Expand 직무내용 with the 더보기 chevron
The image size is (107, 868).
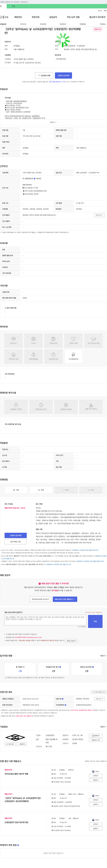pos(53,122)
